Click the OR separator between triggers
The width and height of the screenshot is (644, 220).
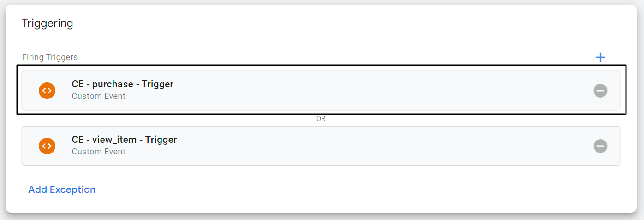[x=321, y=119]
